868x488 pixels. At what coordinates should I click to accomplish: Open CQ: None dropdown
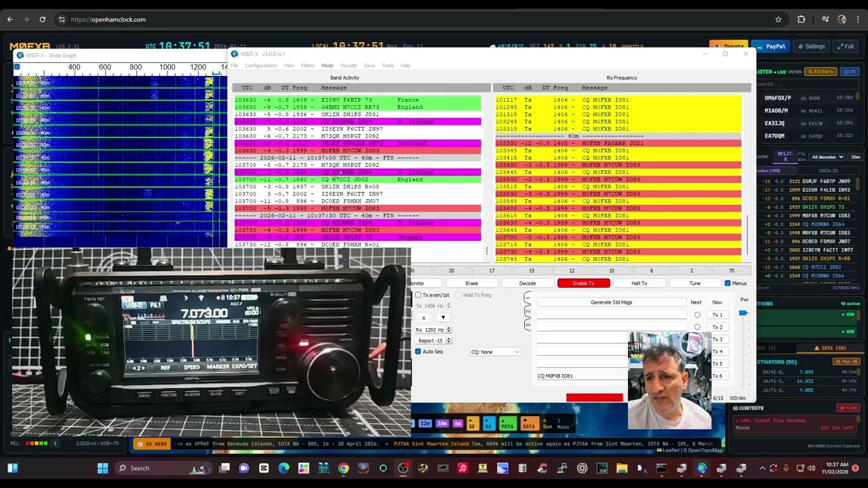click(x=495, y=352)
